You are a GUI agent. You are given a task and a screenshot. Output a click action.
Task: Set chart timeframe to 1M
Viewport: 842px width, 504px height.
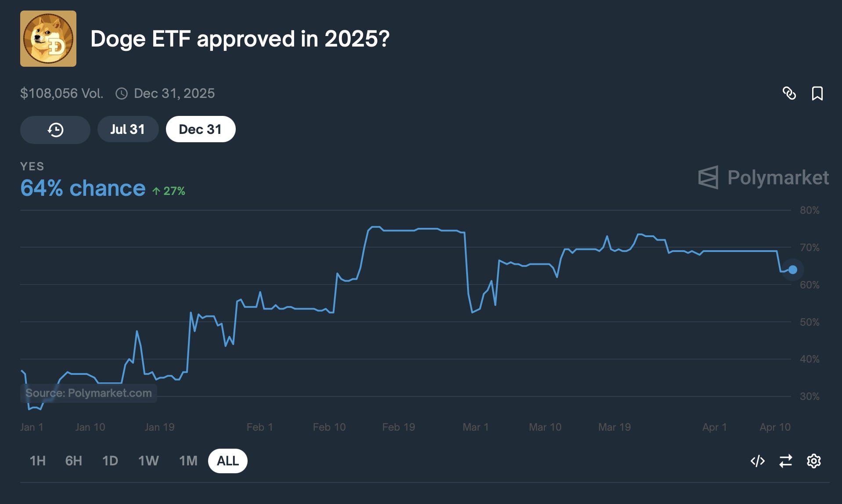[188, 461]
